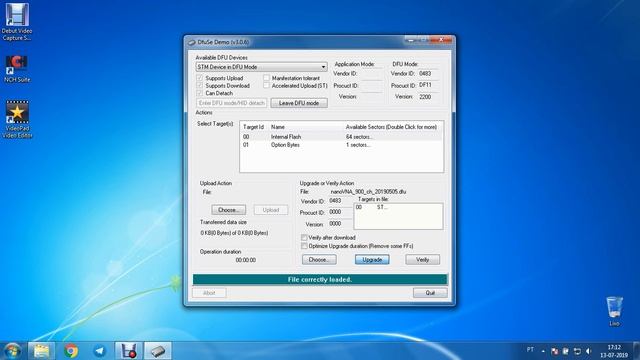
Task: Select target 00 in Targets in file list
Action: tap(398, 207)
